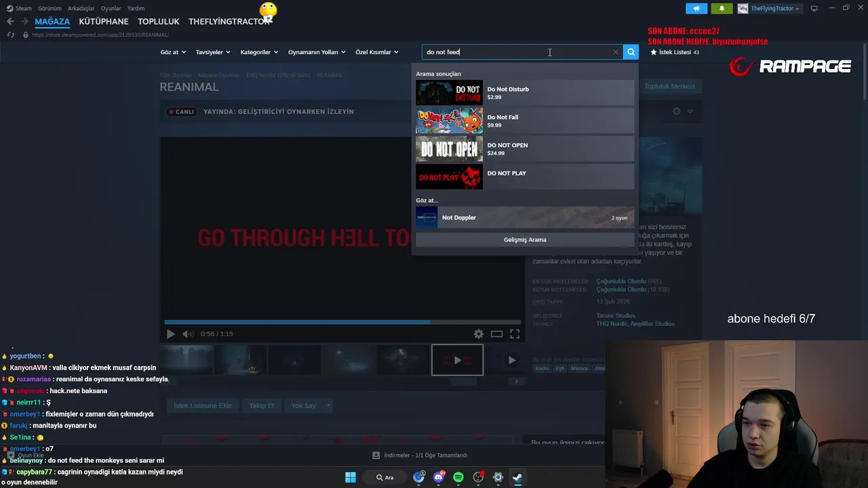Screen dimensions: 868x488
Task: Expand the Kategoriler dropdown
Action: coord(259,52)
